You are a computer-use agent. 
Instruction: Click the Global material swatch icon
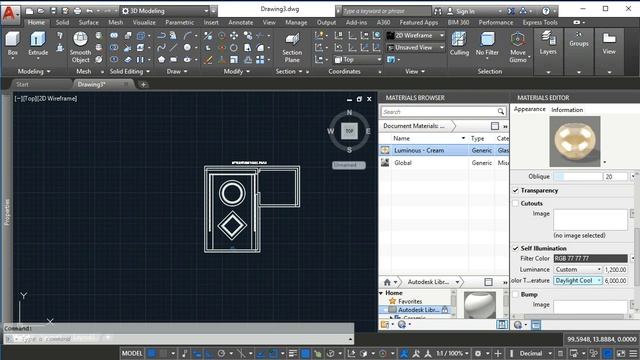tap(385, 162)
